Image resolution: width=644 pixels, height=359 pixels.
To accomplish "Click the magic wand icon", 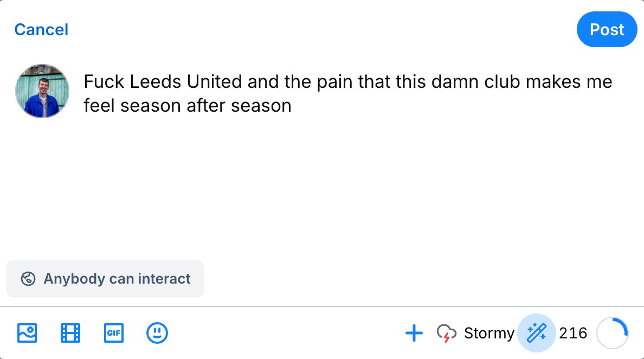I will [536, 332].
